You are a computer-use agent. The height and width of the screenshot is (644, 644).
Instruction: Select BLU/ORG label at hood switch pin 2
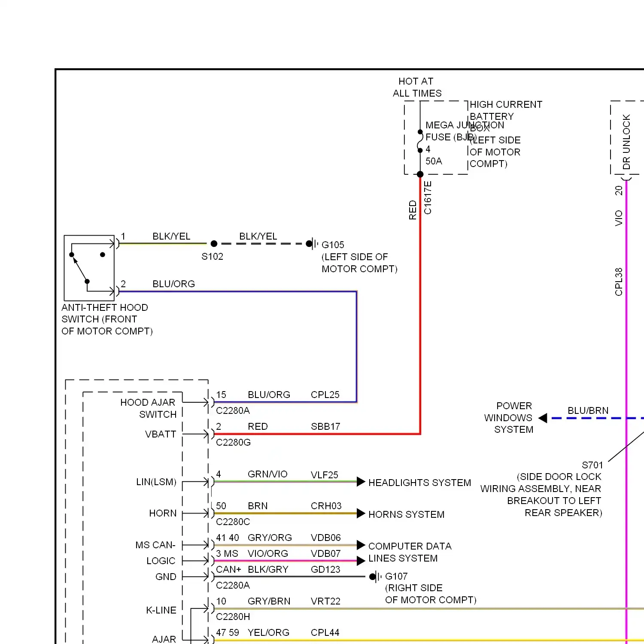coord(173,284)
